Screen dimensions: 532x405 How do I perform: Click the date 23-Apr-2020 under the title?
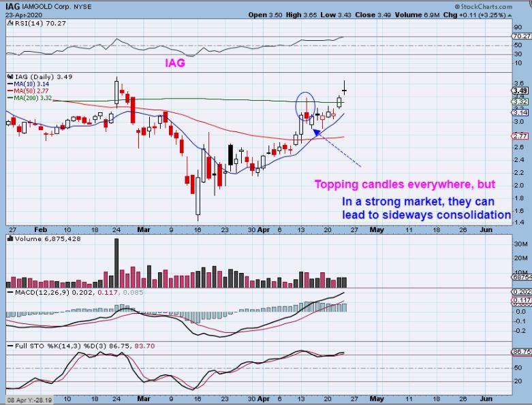(24, 15)
